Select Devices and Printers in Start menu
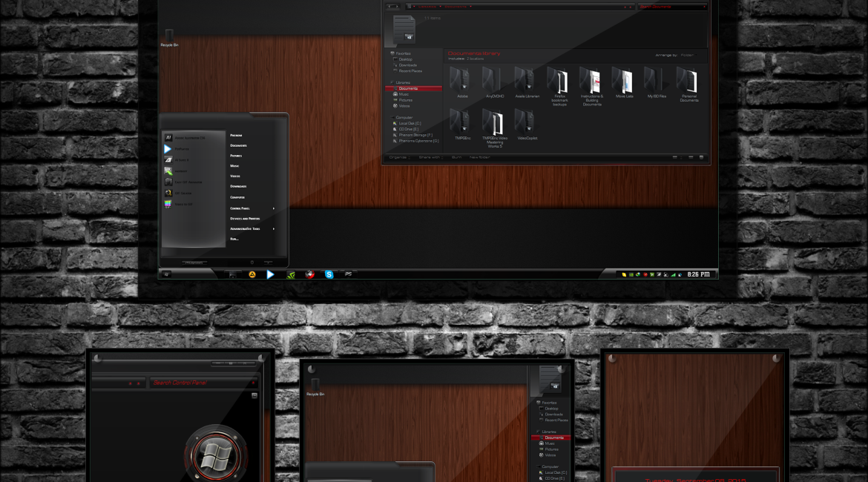868x482 pixels. pyautogui.click(x=245, y=219)
